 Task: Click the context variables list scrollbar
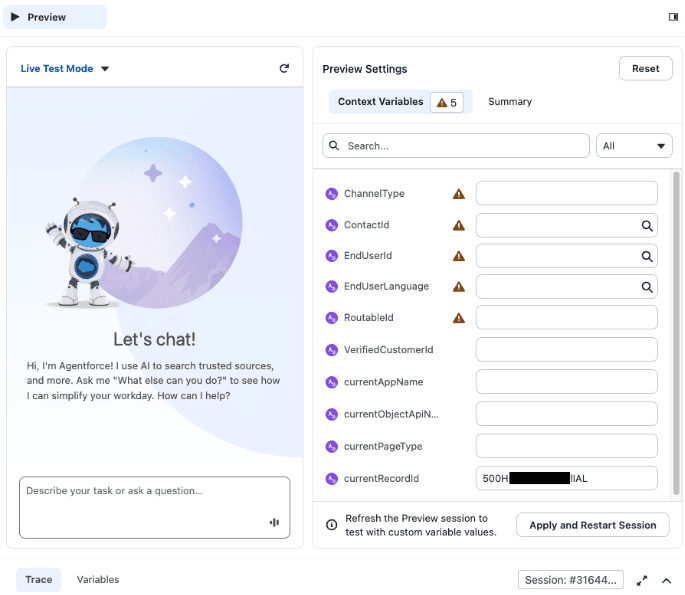coord(676,333)
